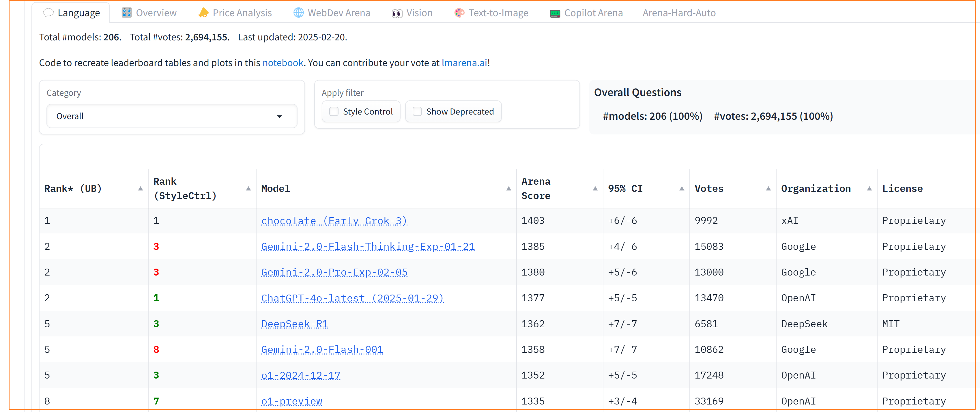980x412 pixels.
Task: Click the Overview tab grid icon
Action: click(127, 13)
